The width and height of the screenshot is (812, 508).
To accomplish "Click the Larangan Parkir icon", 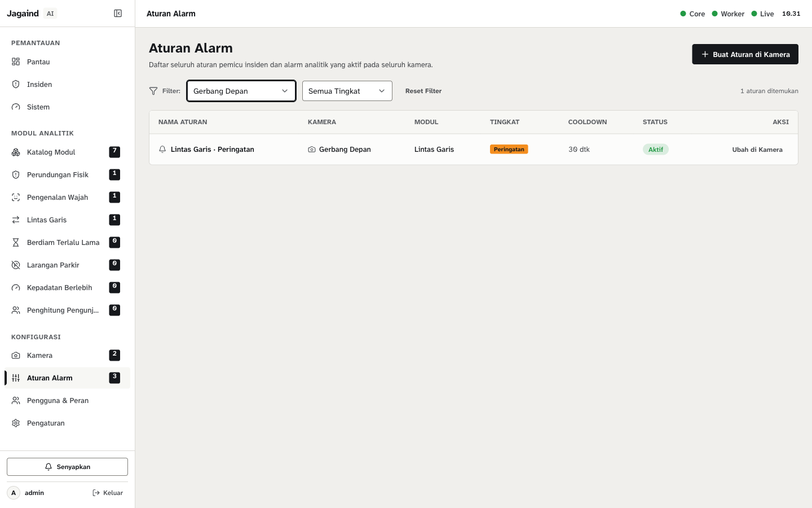I will (x=16, y=265).
